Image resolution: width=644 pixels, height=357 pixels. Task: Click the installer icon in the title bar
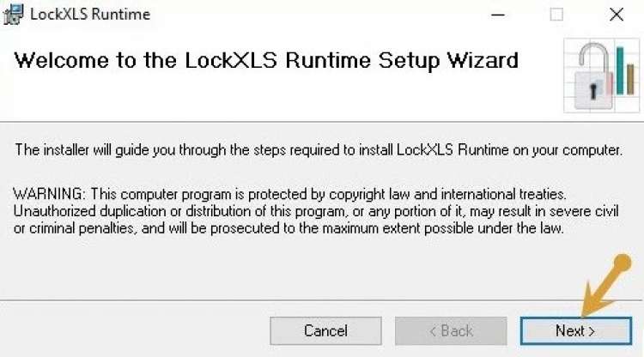point(14,14)
